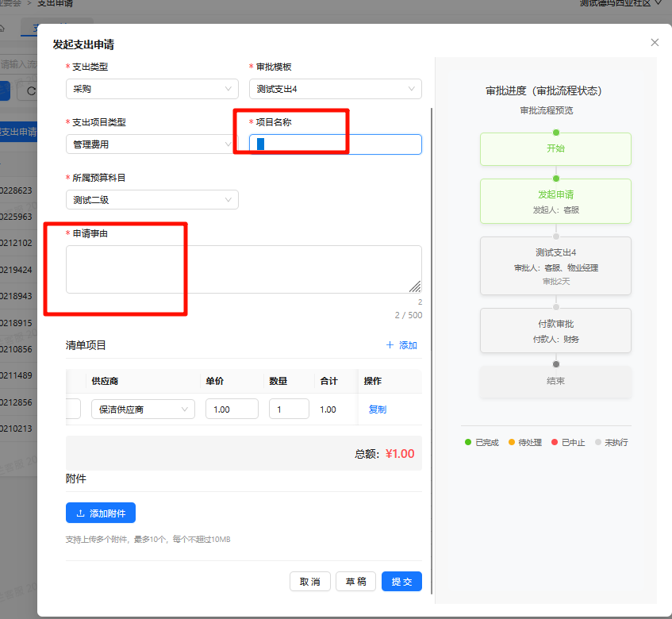This screenshot has height=619, width=672.
Task: Click the upload icon on 添加附件
Action: click(x=80, y=513)
